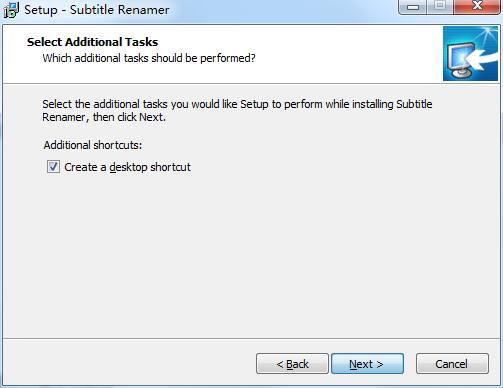Abort installation with the Cancel button
The width and height of the screenshot is (503, 388).
452,364
